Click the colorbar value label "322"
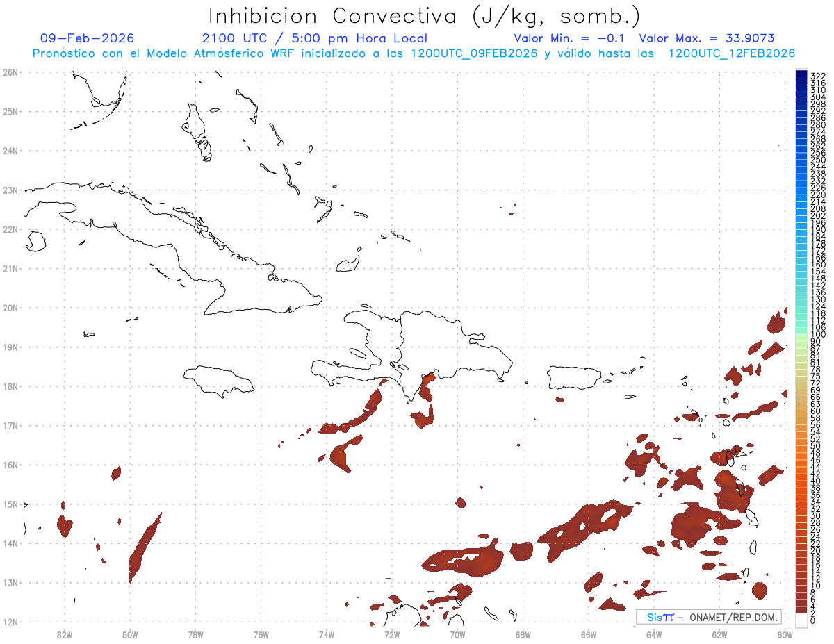The height and width of the screenshot is (644, 834). click(x=818, y=75)
